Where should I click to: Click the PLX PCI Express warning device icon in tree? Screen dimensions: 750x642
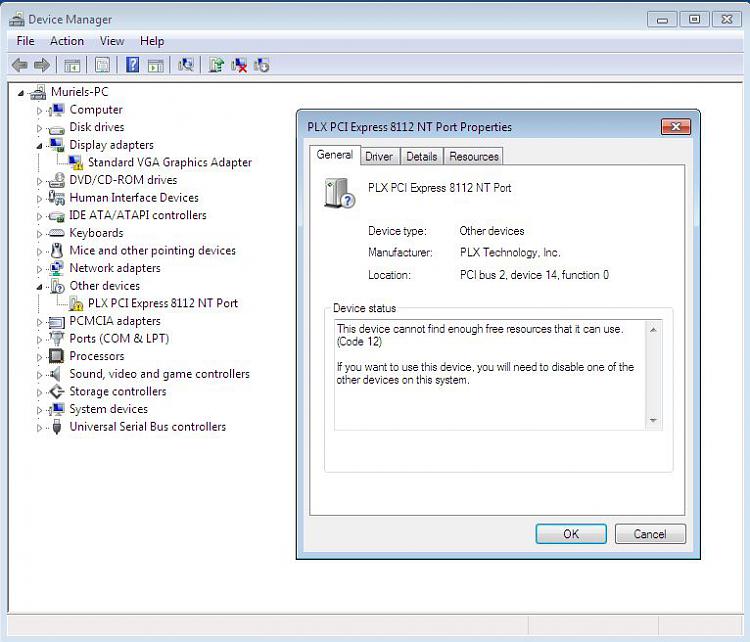[76, 303]
